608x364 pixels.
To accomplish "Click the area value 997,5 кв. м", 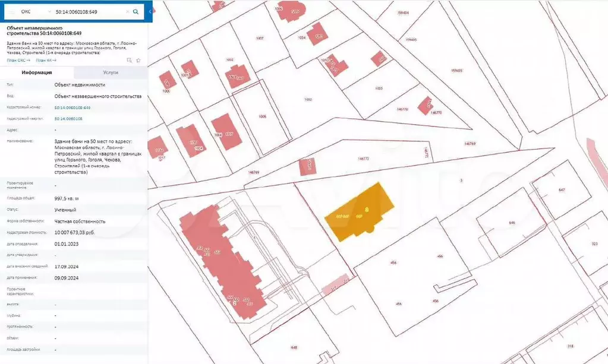I will pos(67,199).
